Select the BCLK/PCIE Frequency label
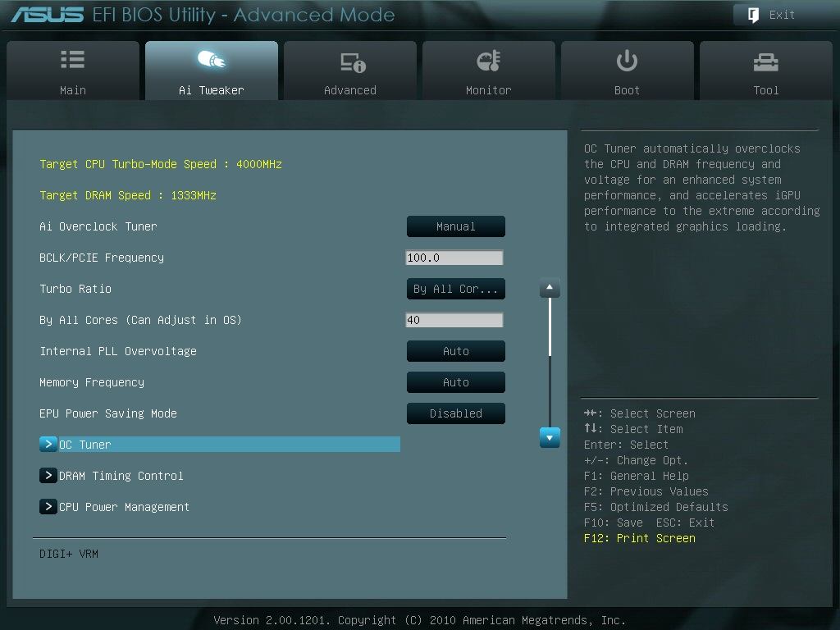This screenshot has height=630, width=840. 102,258
